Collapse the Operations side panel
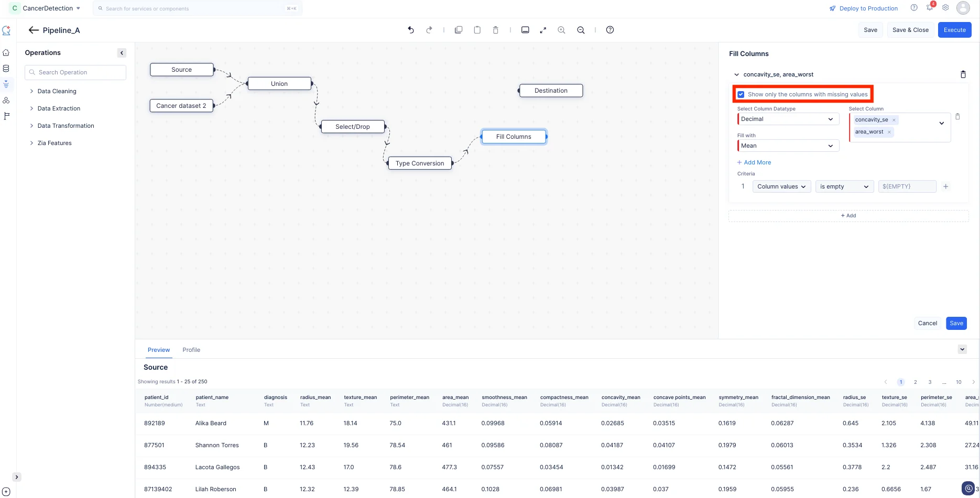 click(x=122, y=53)
